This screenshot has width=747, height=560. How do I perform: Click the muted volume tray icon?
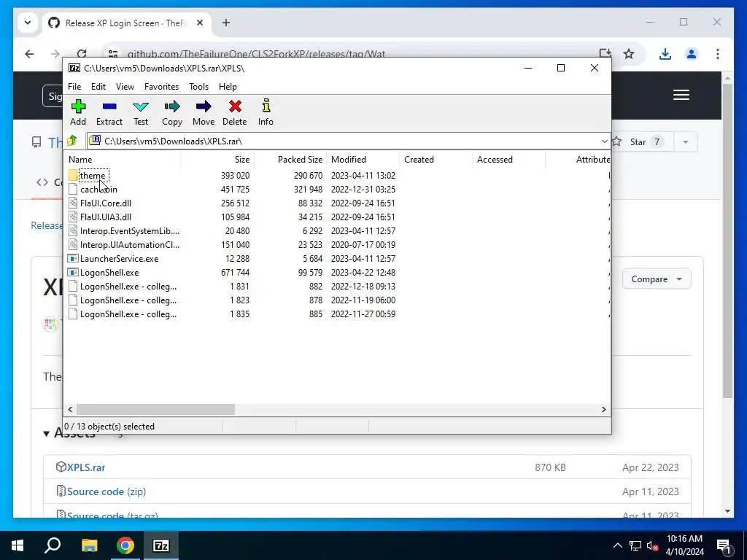coord(653,545)
